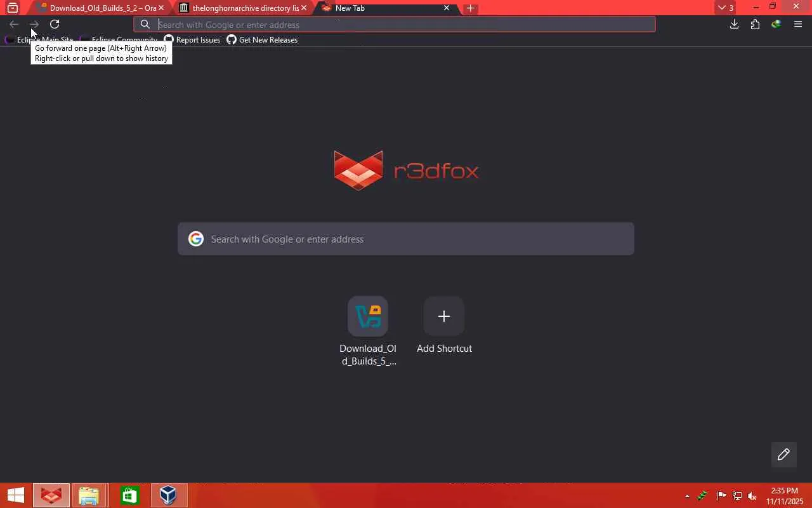Viewport: 812px width, 508px height.
Task: Open the Download_Old_Builds_5_ shortcut tile
Action: pos(368,331)
